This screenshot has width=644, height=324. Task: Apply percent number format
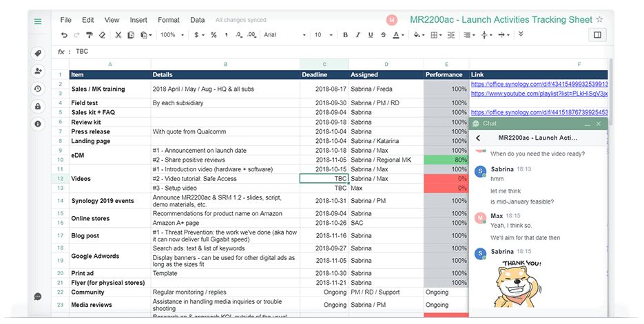click(214, 35)
